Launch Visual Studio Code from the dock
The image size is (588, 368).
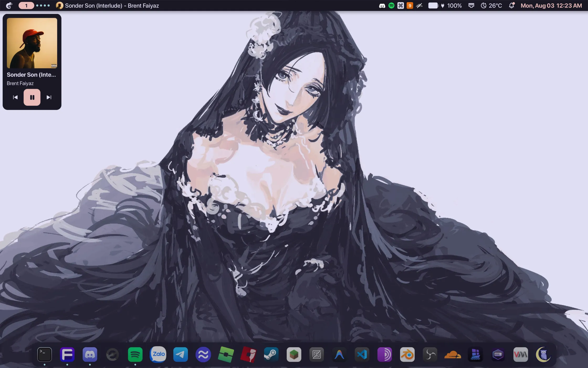(362, 355)
